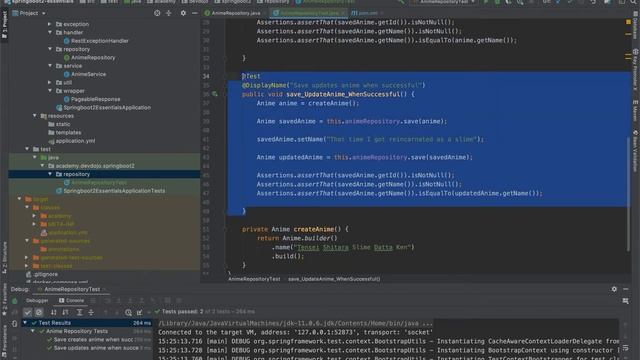Open Maven tool window on right stripe

pyautogui.click(x=636, y=110)
